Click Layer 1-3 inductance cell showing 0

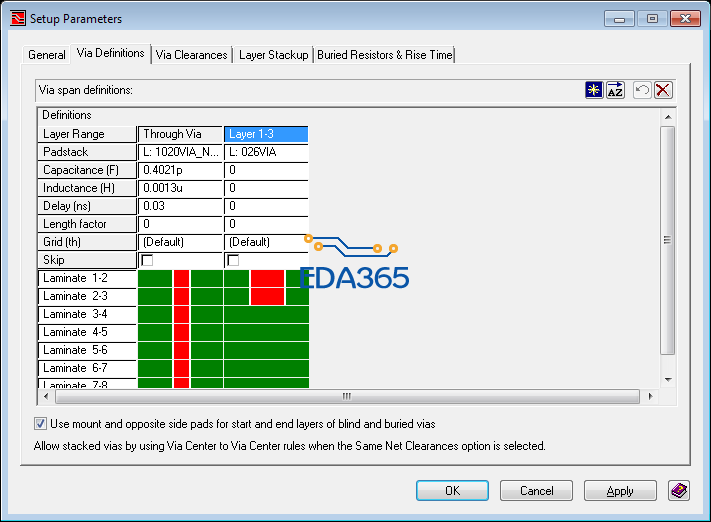coord(266,188)
